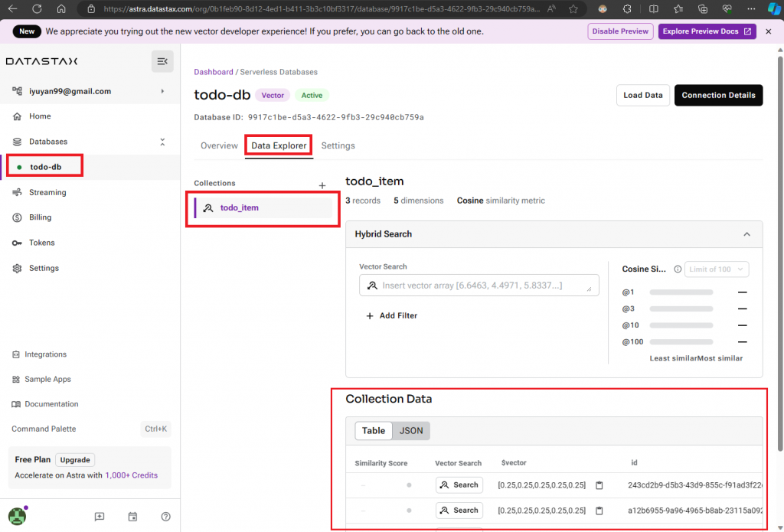Image resolution: width=784 pixels, height=532 pixels.
Task: Click Explore Preview Docs button
Action: pos(707,31)
